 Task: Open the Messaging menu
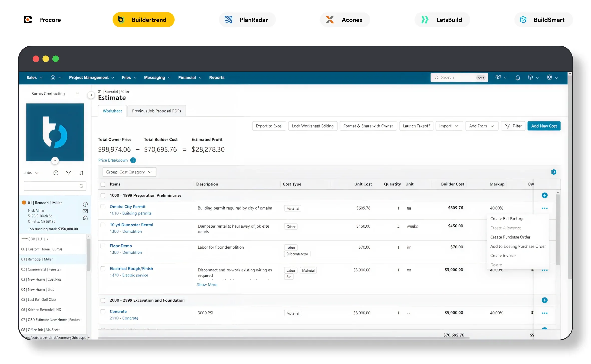[x=157, y=78]
